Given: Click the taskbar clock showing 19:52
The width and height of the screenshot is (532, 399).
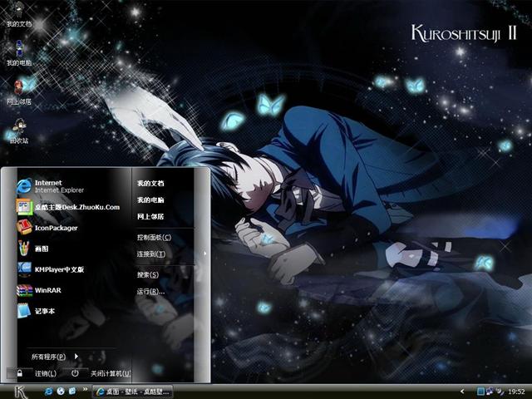Looking at the screenshot, I should coord(516,392).
